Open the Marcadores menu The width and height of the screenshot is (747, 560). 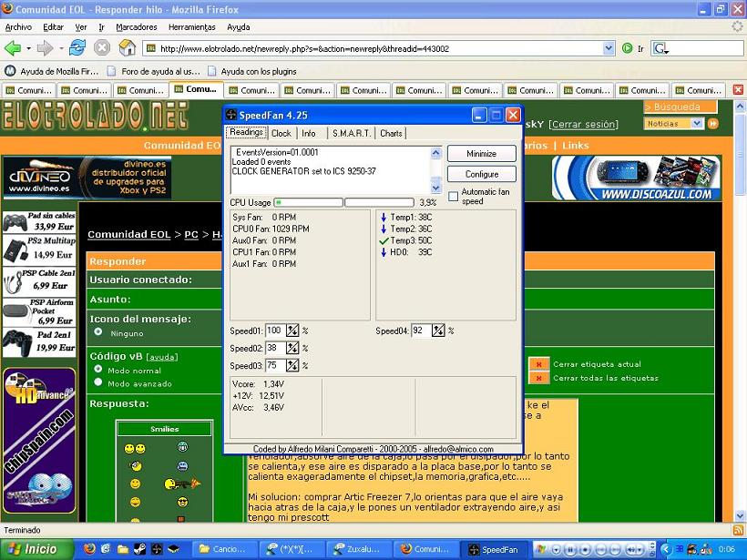[x=137, y=27]
